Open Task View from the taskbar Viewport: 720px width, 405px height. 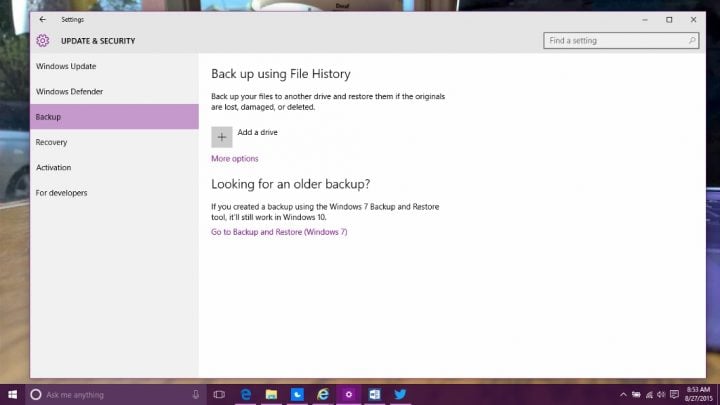pos(219,394)
